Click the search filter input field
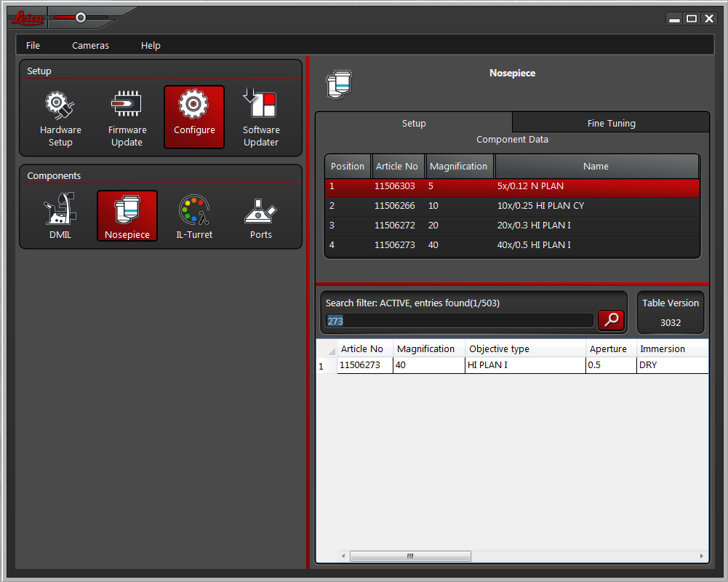The image size is (728, 582). [459, 321]
